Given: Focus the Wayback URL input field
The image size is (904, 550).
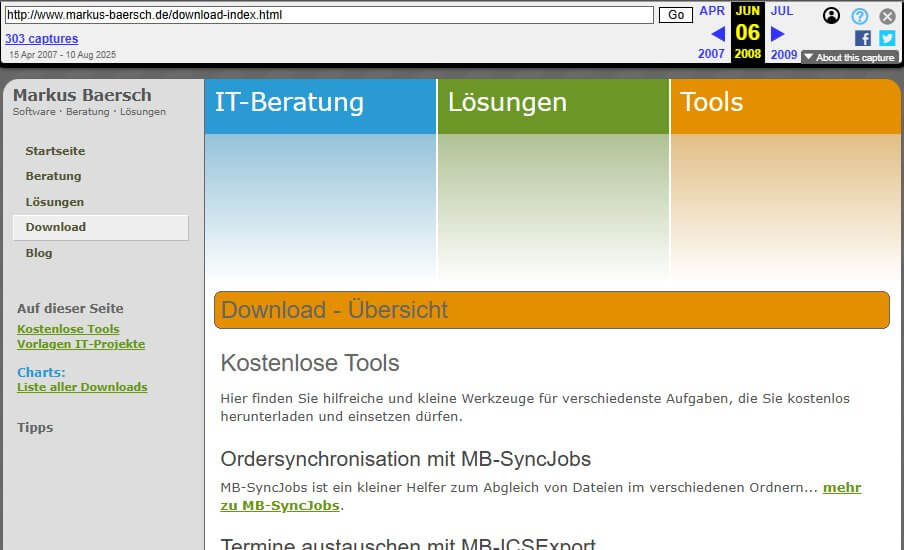Looking at the screenshot, I should (x=329, y=15).
